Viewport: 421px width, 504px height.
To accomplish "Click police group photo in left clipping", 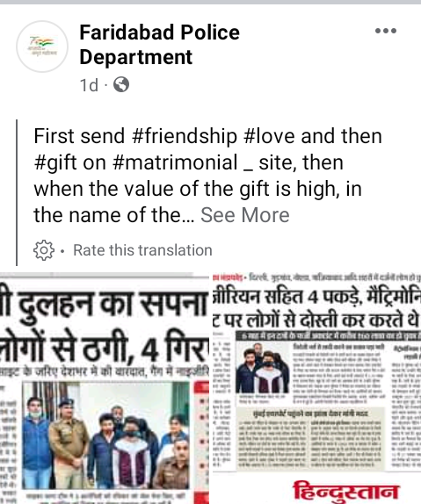I will pyautogui.click(x=106, y=436).
